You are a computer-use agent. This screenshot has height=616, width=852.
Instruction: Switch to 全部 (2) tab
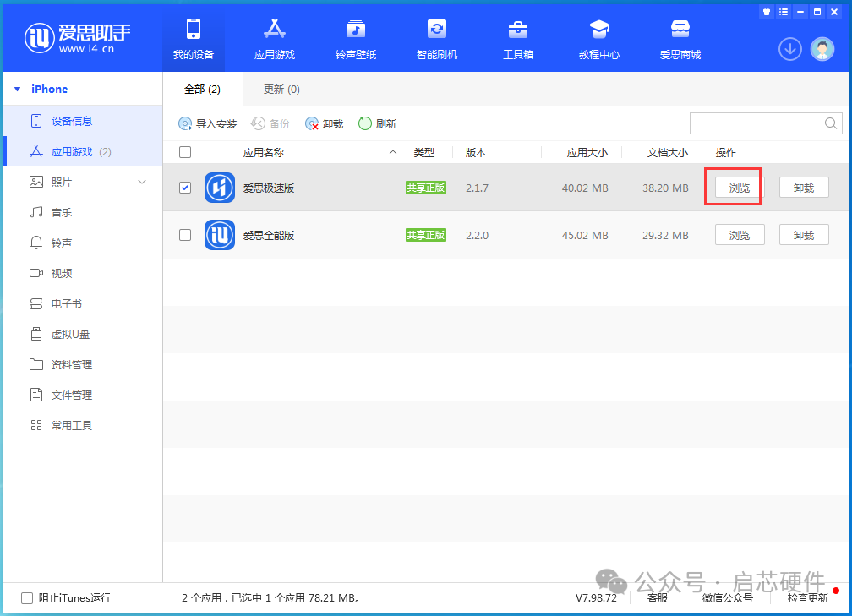tap(202, 90)
